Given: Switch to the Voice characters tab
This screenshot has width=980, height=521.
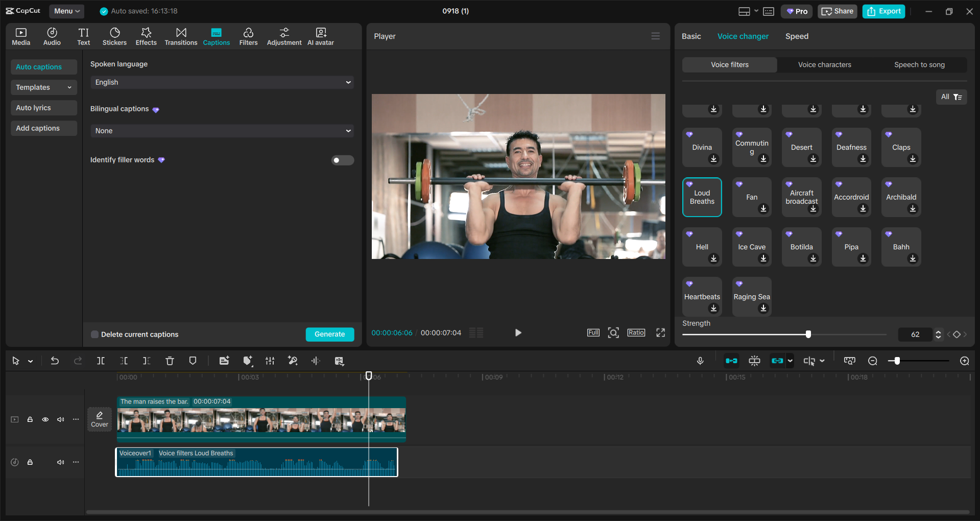Looking at the screenshot, I should (824, 64).
